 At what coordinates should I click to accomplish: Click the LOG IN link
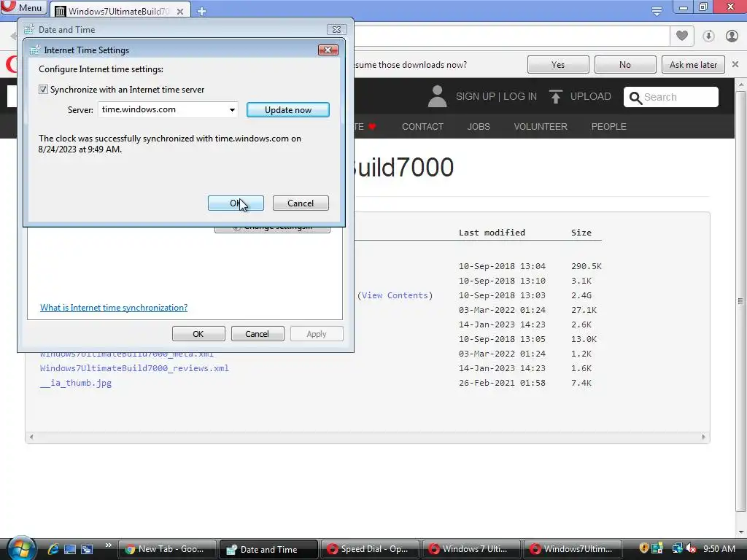click(520, 97)
